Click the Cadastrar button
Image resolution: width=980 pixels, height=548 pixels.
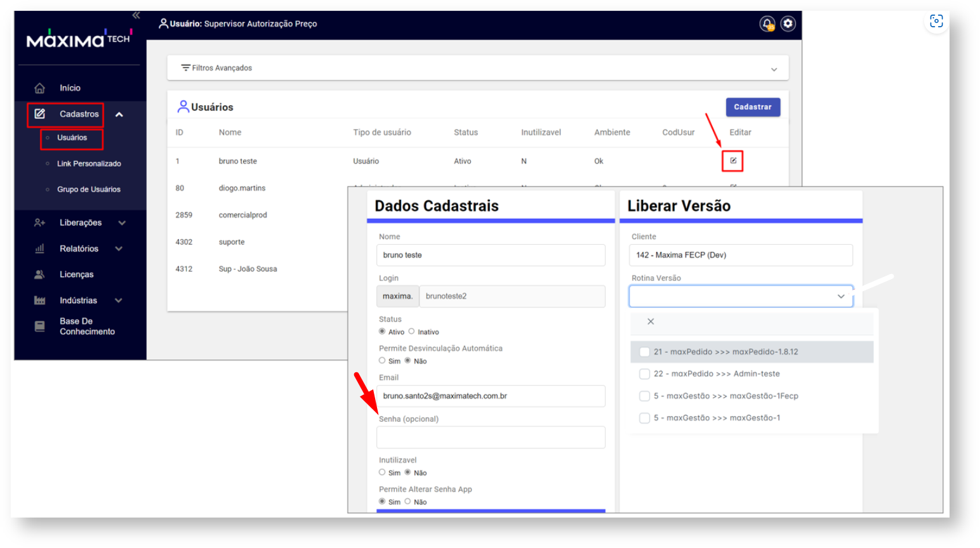[x=752, y=107]
